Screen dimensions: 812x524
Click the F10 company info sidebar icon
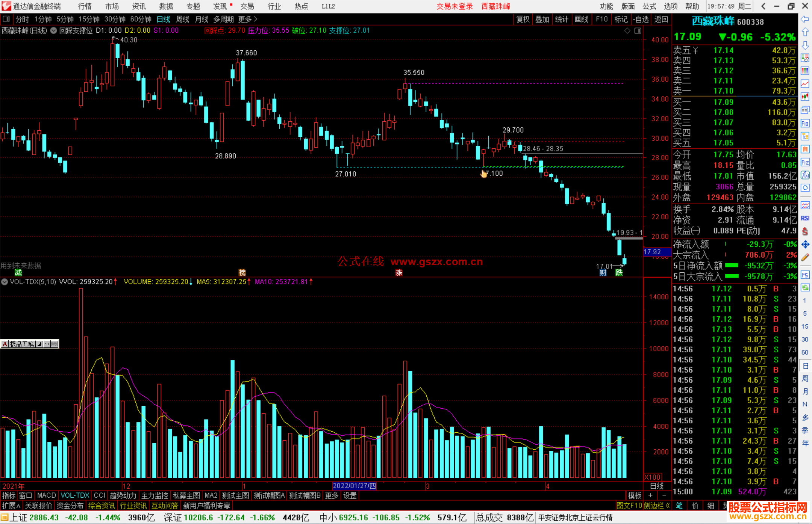pyautogui.click(x=805, y=123)
